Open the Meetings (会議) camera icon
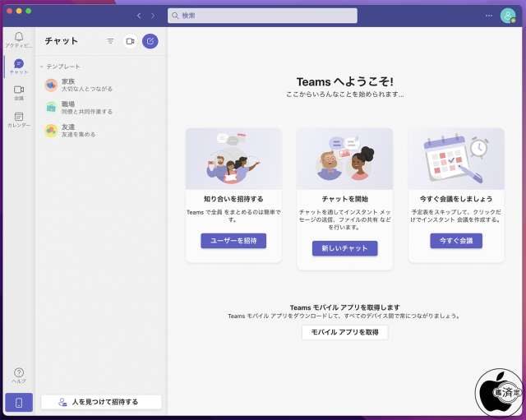This screenshot has width=526, height=420. (19, 90)
